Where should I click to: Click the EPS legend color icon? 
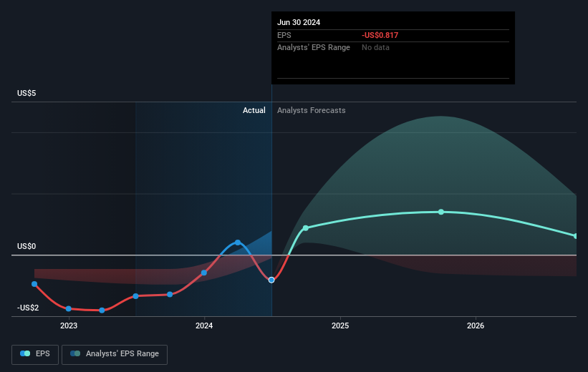(25, 353)
